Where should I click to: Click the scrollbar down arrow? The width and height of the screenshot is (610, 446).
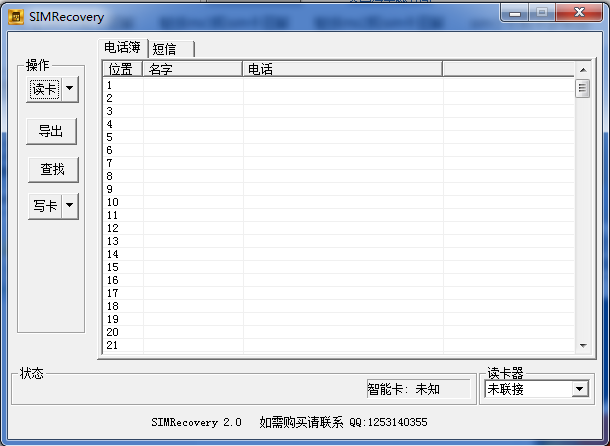582,345
